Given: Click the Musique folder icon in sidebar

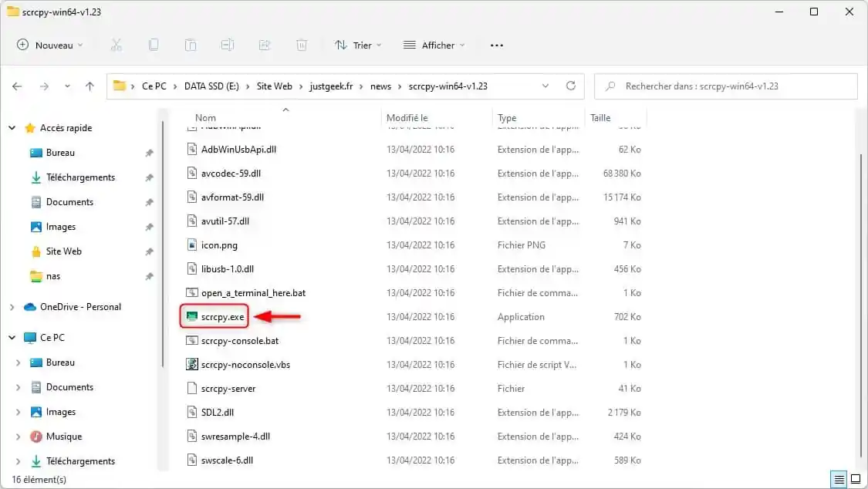Looking at the screenshot, I should tap(36, 437).
